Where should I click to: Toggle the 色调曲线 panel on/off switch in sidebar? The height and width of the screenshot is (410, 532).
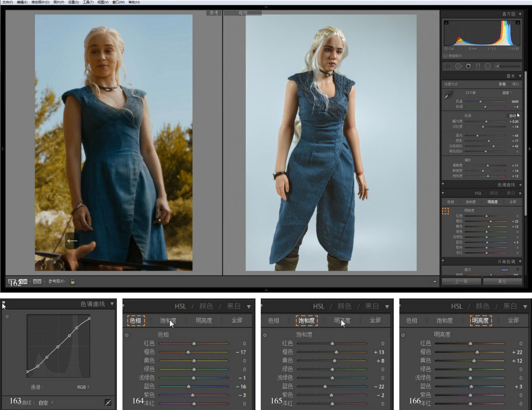443,184
